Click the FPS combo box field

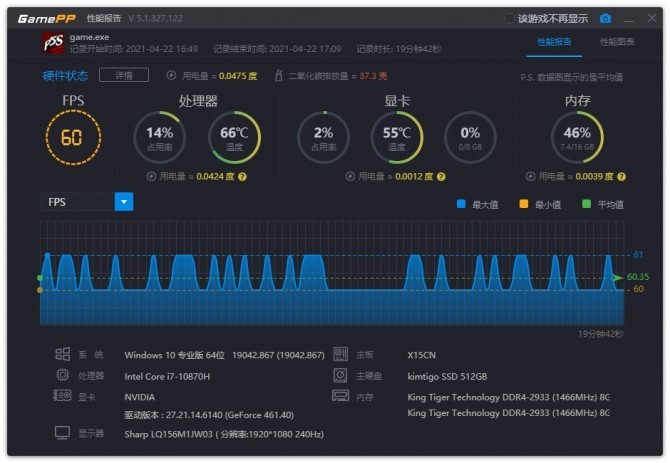click(87, 202)
